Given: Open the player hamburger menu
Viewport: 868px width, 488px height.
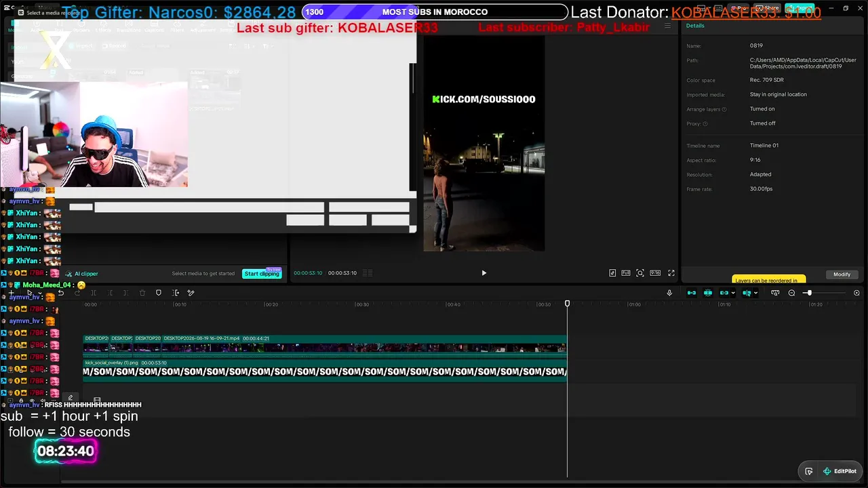Looking at the screenshot, I should (667, 26).
